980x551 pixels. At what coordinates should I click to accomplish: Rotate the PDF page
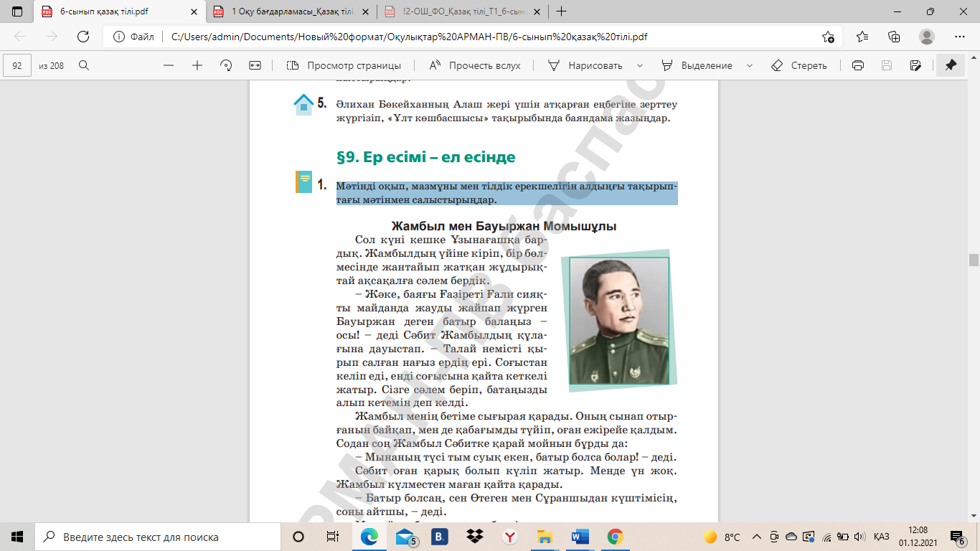click(x=226, y=65)
